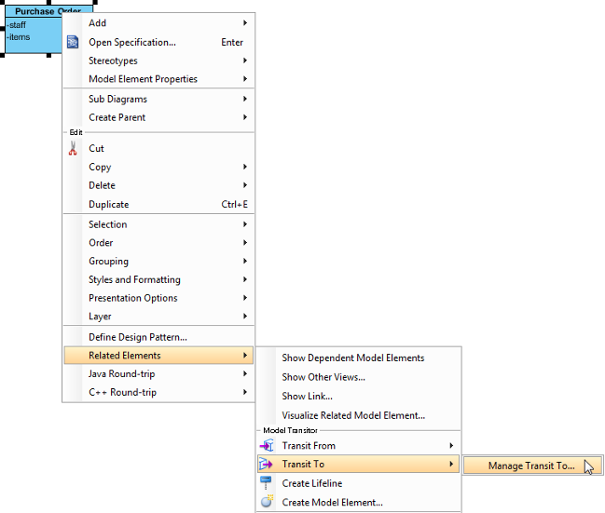
Task: Select the highlighted Related Elements entry
Action: 159,355
